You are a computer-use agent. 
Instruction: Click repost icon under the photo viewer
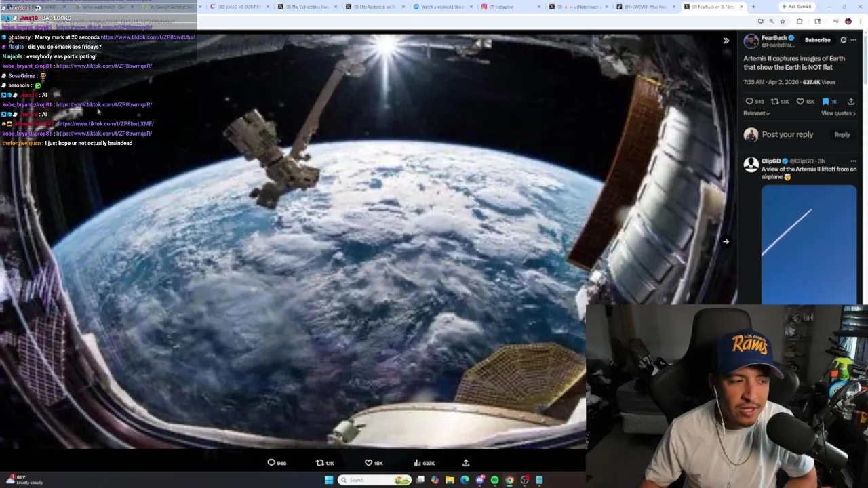320,463
